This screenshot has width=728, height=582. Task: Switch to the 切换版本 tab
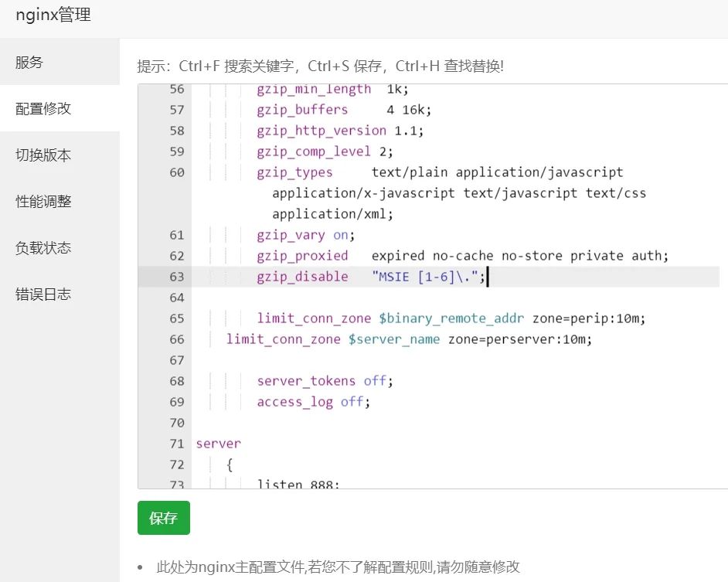(x=43, y=155)
